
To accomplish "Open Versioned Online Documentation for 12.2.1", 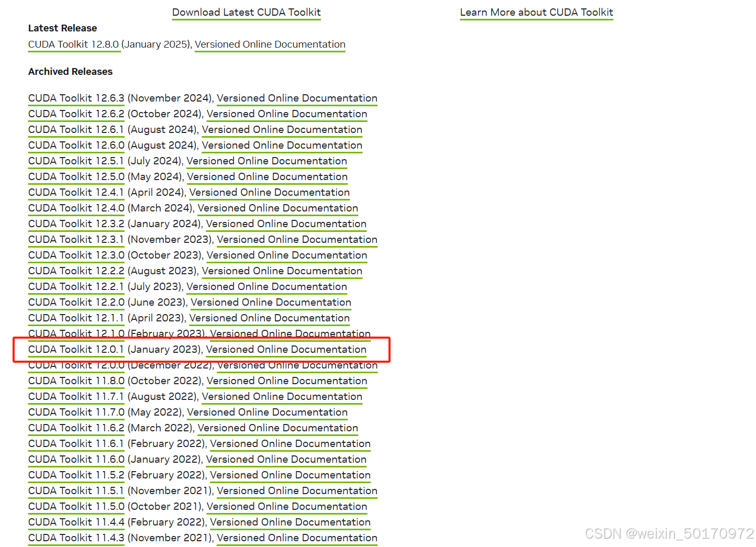I will tap(267, 286).
